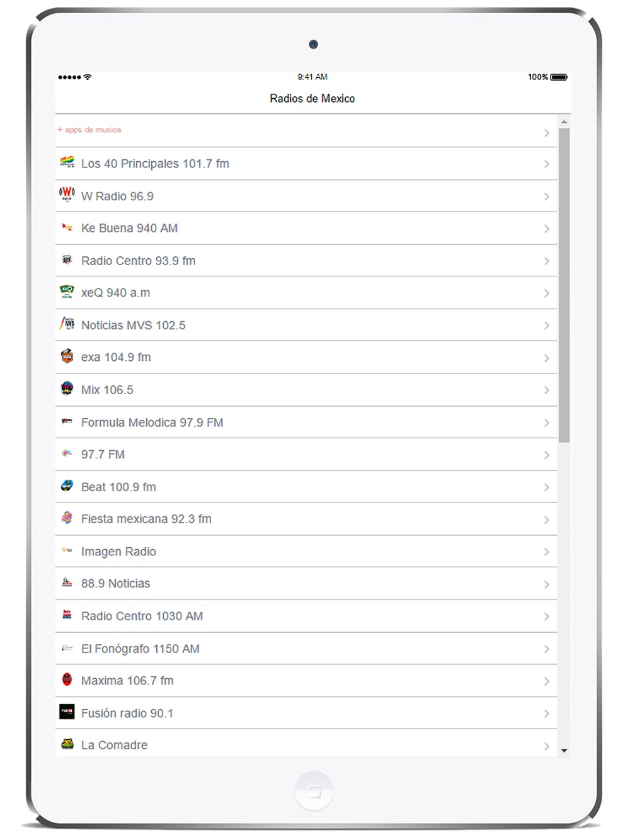Tap the Fusión radio black logo

tap(67, 712)
